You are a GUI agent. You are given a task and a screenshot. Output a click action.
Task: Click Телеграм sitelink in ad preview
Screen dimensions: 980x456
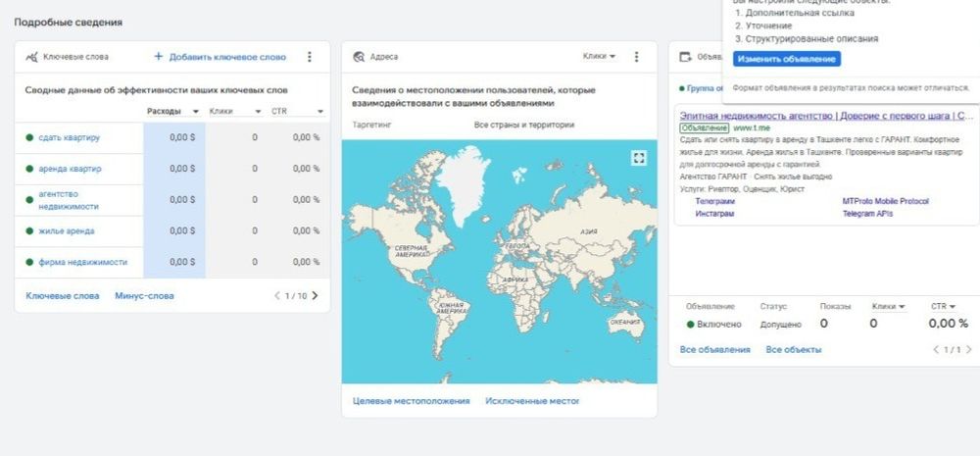(715, 201)
